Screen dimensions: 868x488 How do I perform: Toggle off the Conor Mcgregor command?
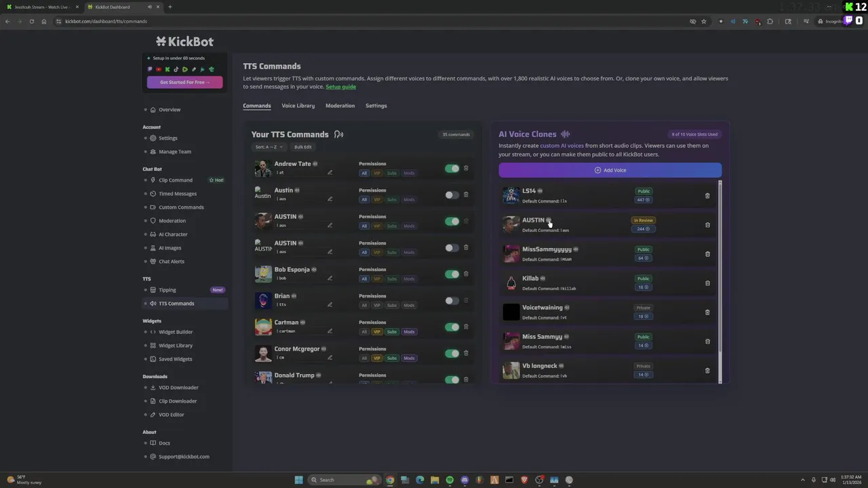(x=452, y=353)
